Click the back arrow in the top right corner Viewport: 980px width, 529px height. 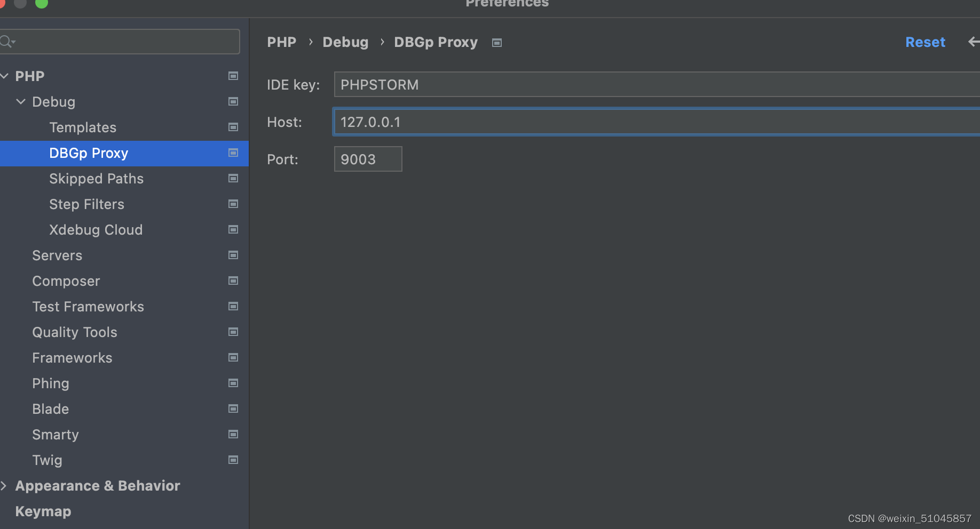(974, 42)
